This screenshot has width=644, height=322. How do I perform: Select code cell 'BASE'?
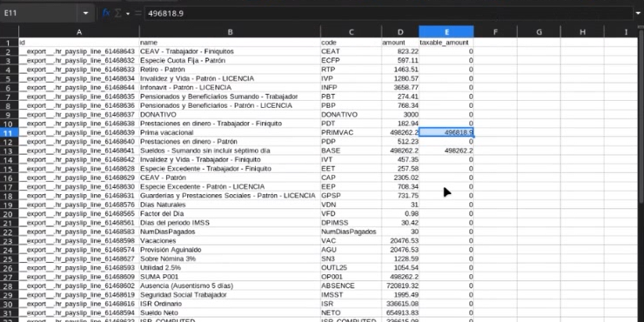351,151
